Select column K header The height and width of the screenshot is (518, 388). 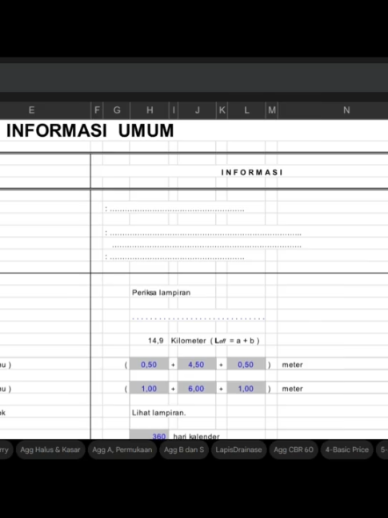222,110
